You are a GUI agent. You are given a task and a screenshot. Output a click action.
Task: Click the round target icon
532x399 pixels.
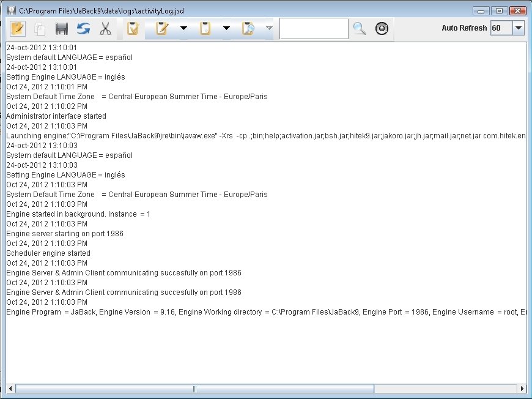(x=382, y=29)
